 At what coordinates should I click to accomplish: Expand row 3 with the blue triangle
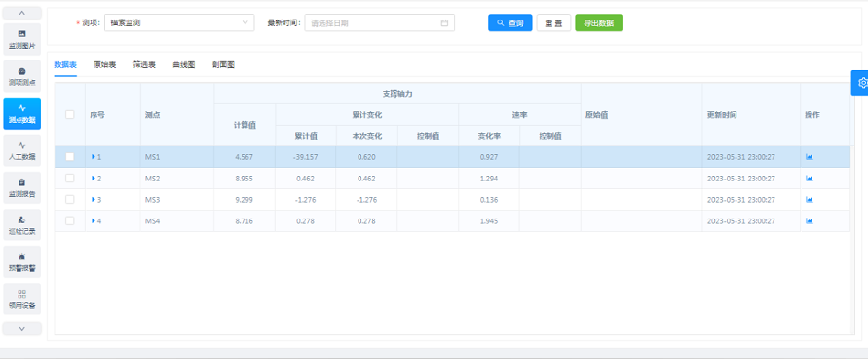point(94,199)
